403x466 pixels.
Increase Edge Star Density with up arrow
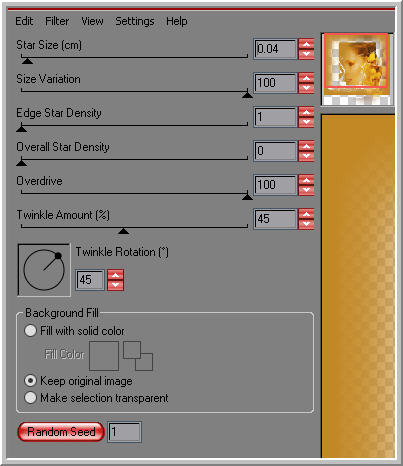306,112
